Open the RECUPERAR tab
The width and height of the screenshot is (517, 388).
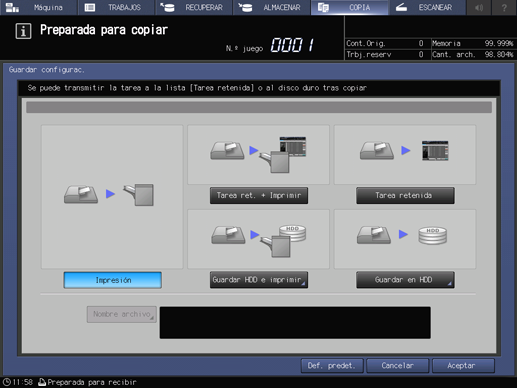click(194, 7)
